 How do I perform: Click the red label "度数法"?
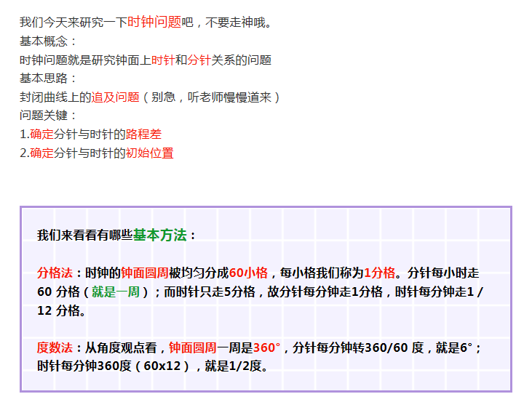(x=55, y=347)
